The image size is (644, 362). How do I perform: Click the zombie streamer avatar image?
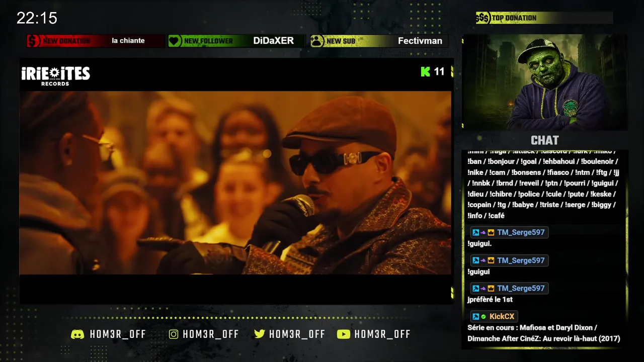click(x=544, y=82)
